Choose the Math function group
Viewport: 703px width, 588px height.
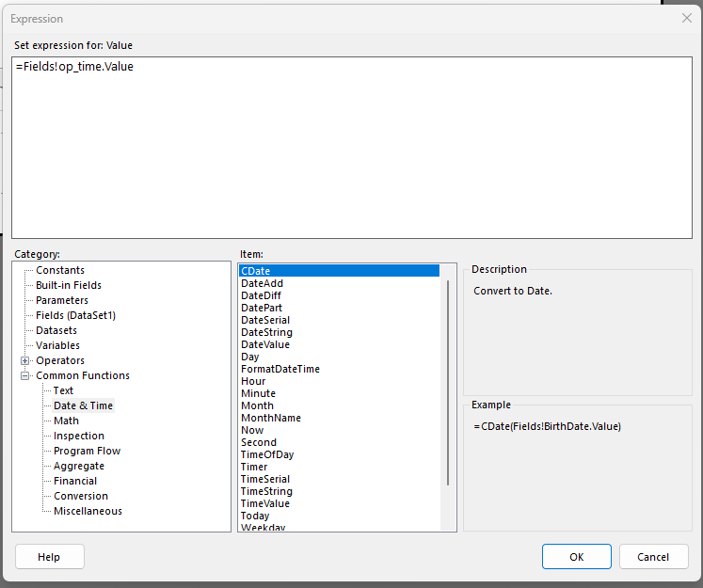click(x=66, y=421)
